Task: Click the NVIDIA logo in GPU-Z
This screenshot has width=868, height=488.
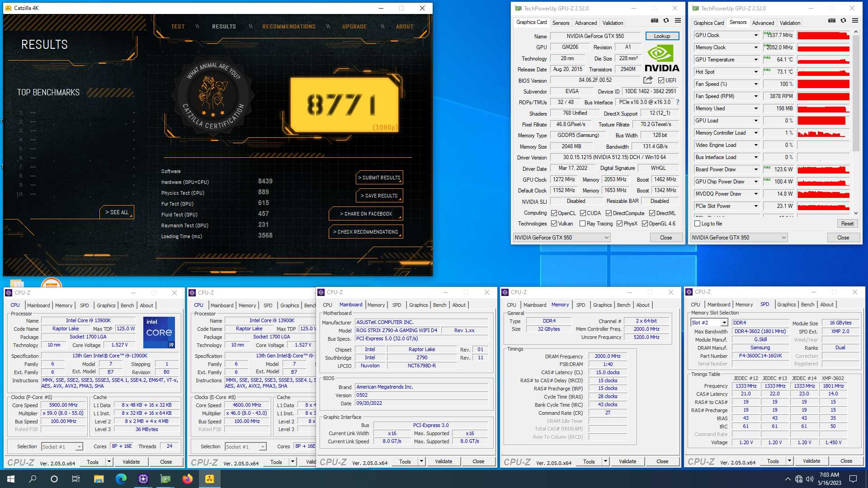Action: (x=661, y=59)
